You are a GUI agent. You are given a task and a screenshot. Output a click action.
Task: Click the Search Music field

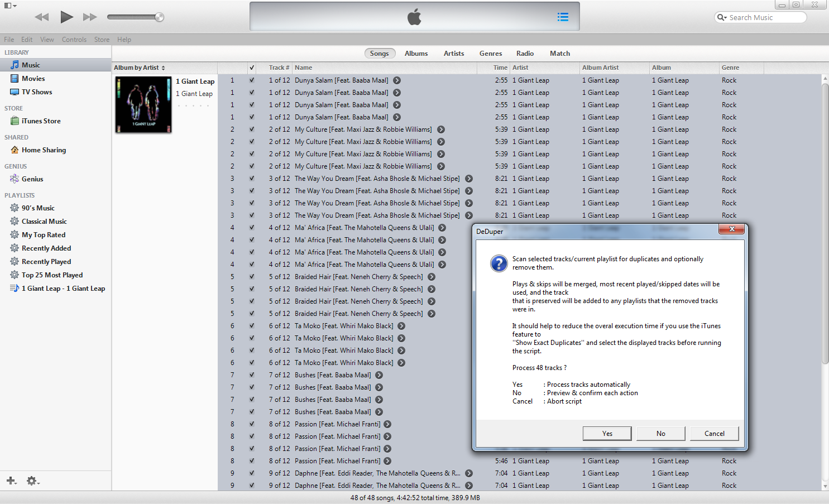pos(760,17)
